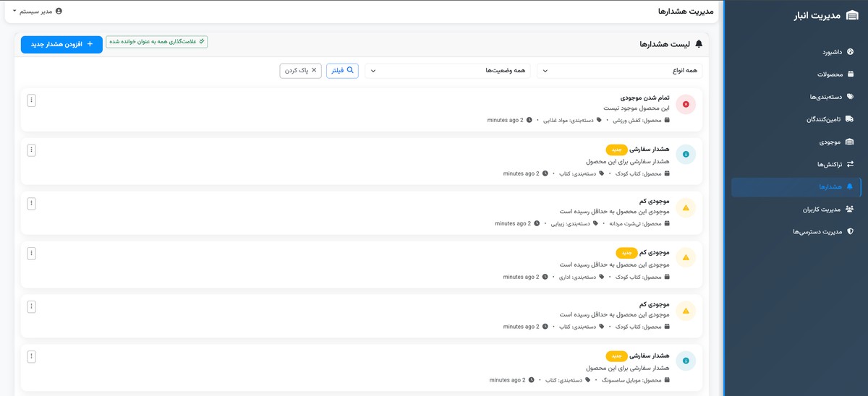
Task: Click warning icon of unbadged موجودی کم کتاب کودک alert
Action: pos(686,311)
